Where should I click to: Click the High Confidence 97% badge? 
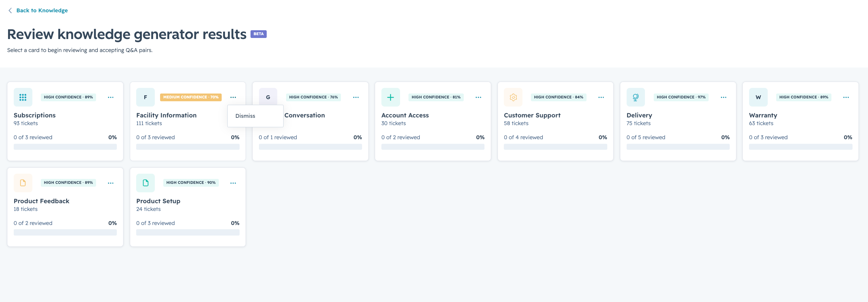click(x=681, y=97)
